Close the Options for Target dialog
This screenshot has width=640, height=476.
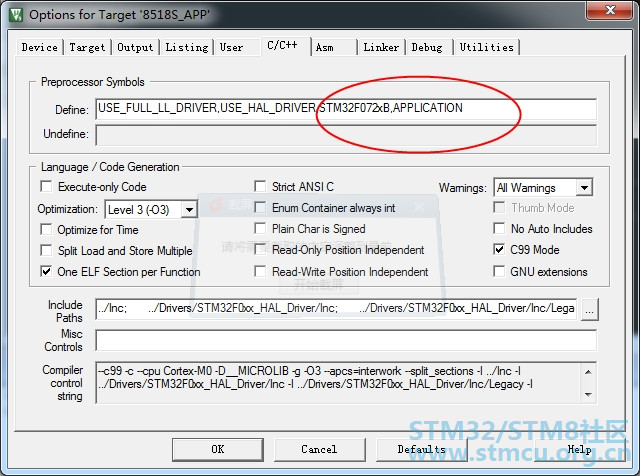pos(610,10)
